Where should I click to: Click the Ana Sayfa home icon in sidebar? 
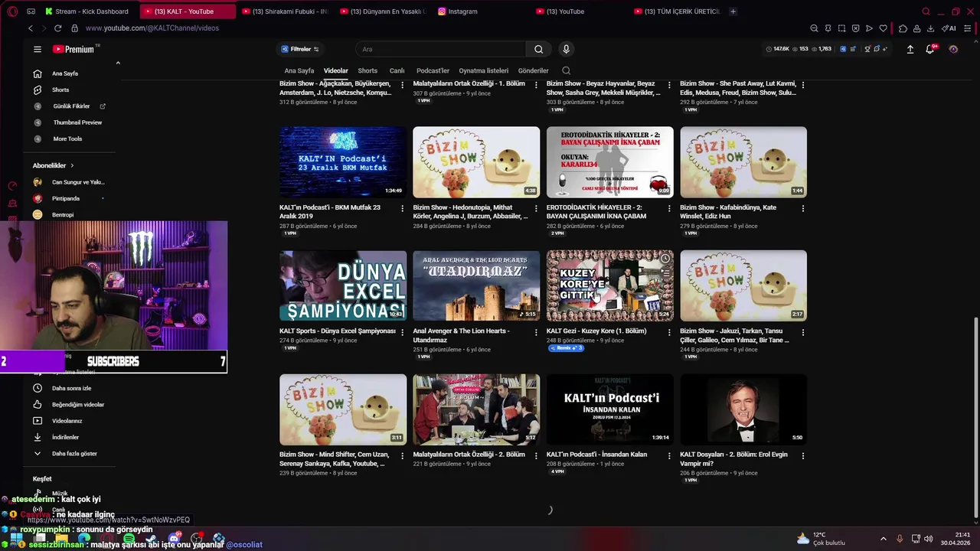[x=38, y=73]
